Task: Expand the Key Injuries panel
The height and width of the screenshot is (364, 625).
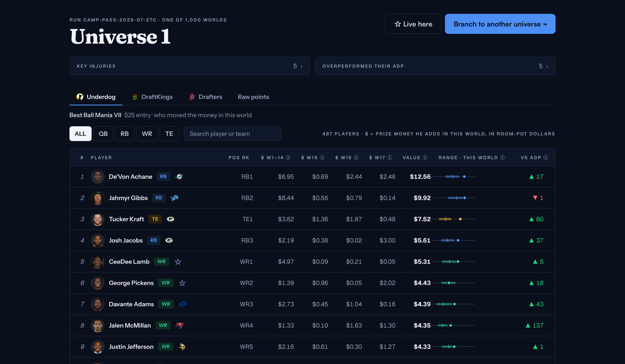Action: click(x=190, y=66)
